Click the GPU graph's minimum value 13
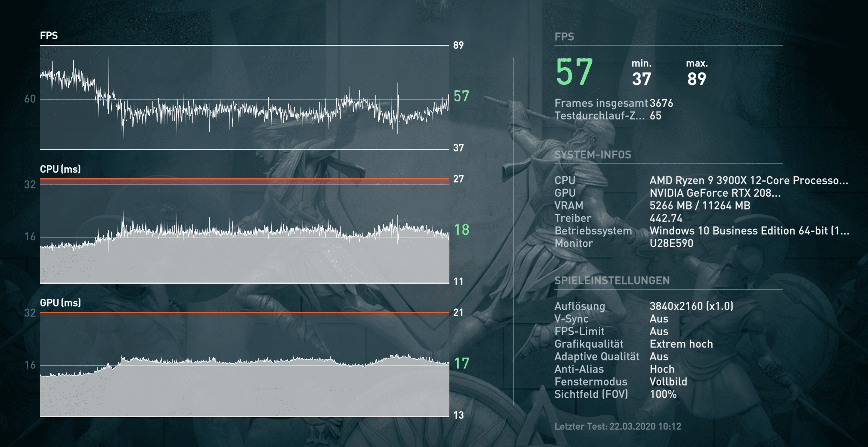 458,415
